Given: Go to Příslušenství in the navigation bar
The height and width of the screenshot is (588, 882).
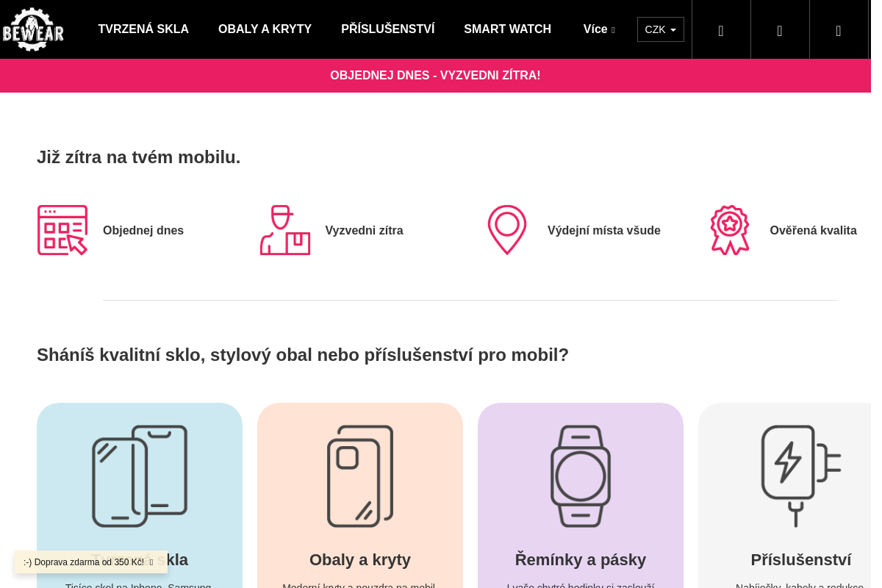Looking at the screenshot, I should [387, 29].
